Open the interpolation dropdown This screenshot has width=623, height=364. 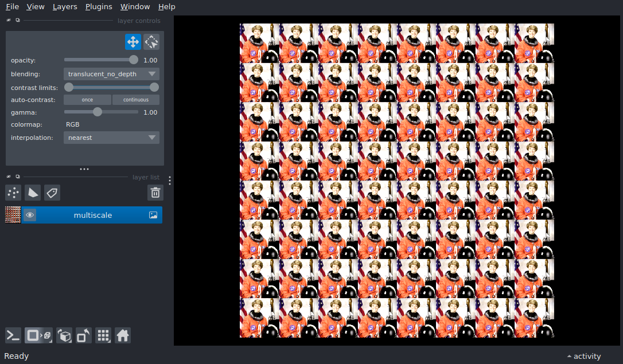[x=112, y=138]
